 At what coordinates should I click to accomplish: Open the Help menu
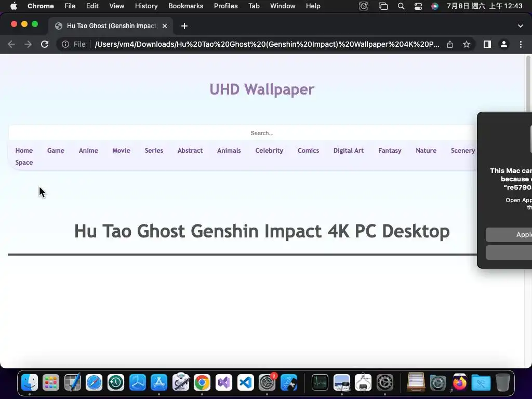[313, 6]
